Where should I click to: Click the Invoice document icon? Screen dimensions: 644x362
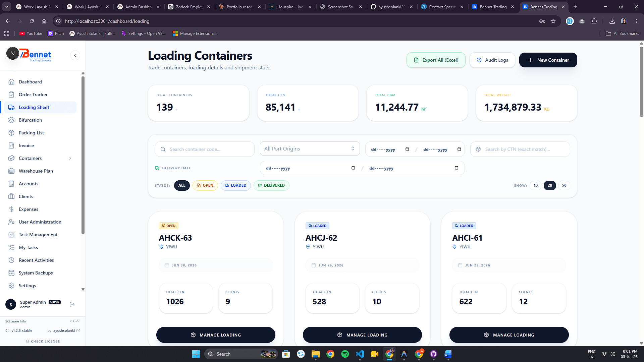click(11, 145)
